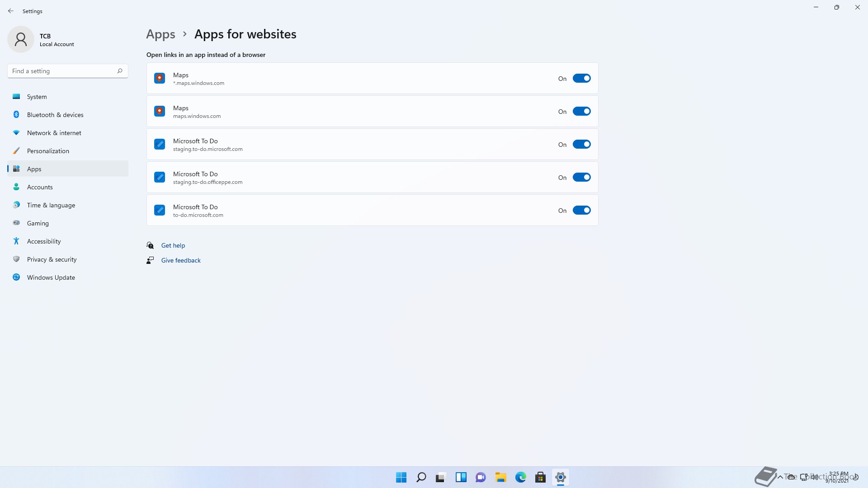Open Widgets from taskbar

coord(461,477)
